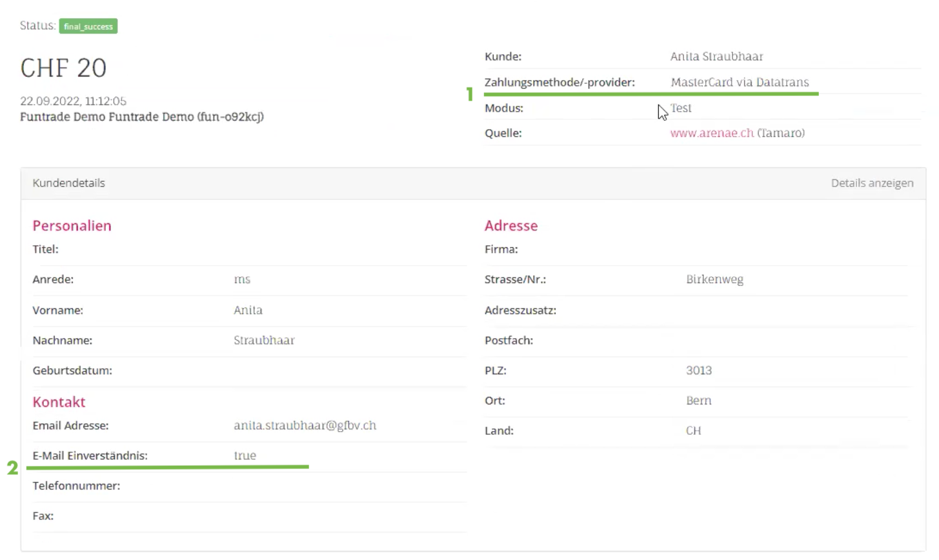Click the timestamp 22.09.2022, 11:12:05

(73, 101)
